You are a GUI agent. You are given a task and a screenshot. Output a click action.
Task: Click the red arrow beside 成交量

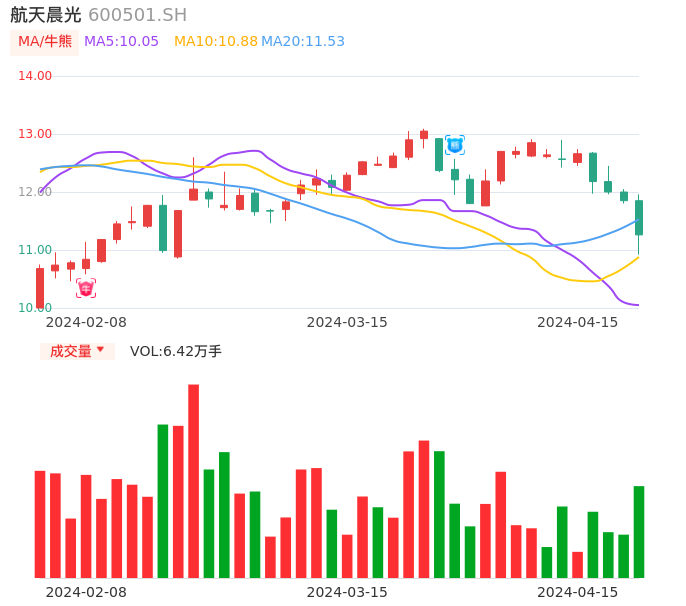[x=100, y=350]
